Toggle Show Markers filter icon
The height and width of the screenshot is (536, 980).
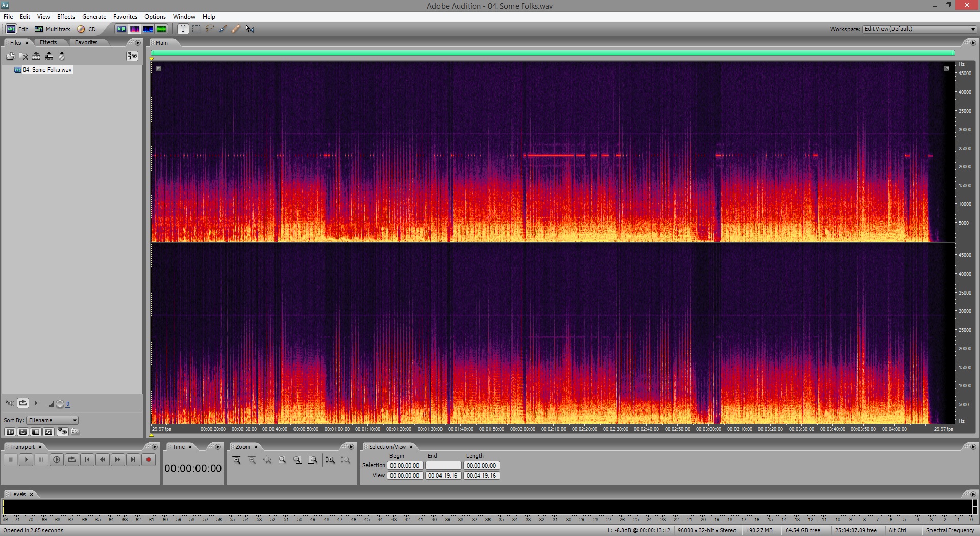pos(62,432)
